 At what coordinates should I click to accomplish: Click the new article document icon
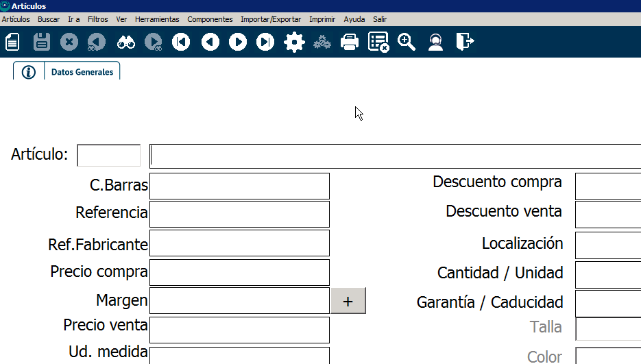pyautogui.click(x=12, y=43)
